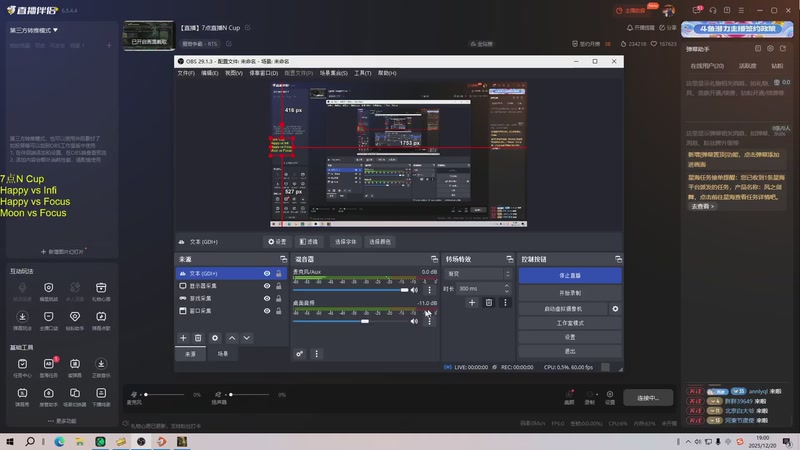The image size is (800, 450).
Task: Open virtual camera settings gear
Action: click(x=615, y=309)
